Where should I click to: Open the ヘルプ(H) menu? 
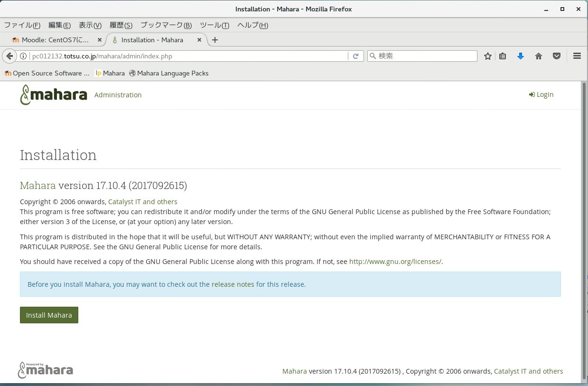(x=252, y=25)
